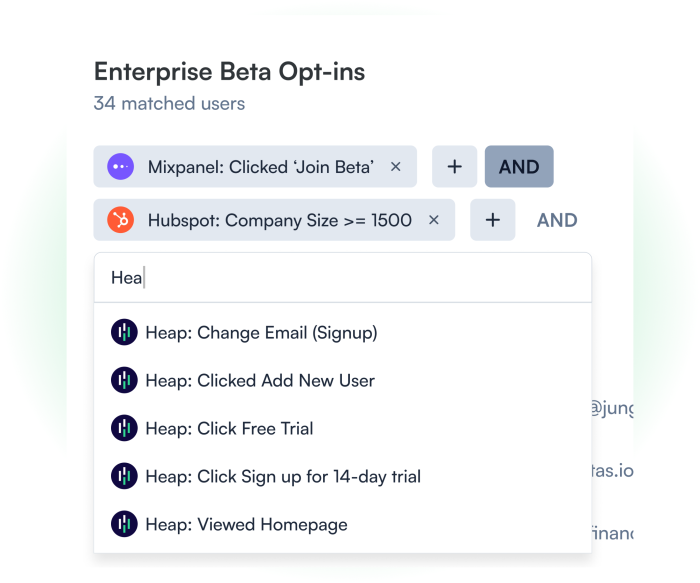The image size is (700, 583).
Task: Pick Heap: Click Free Trial option
Action: click(x=343, y=428)
